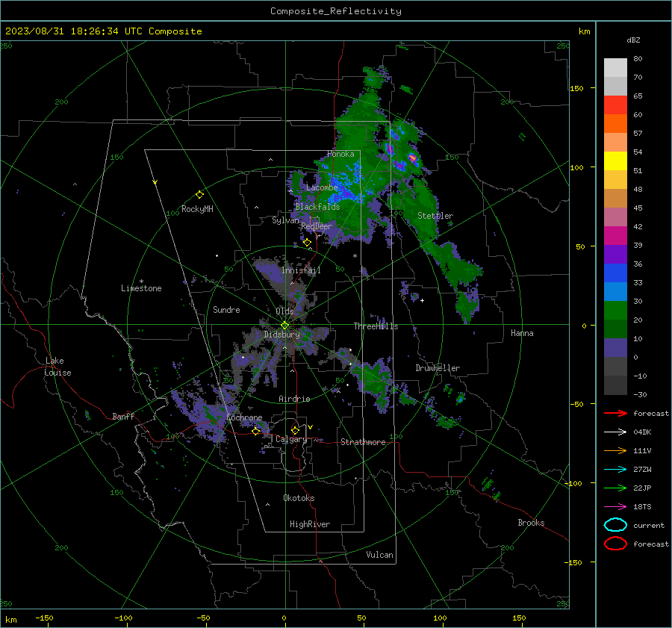Click the Limestone label

141,288
